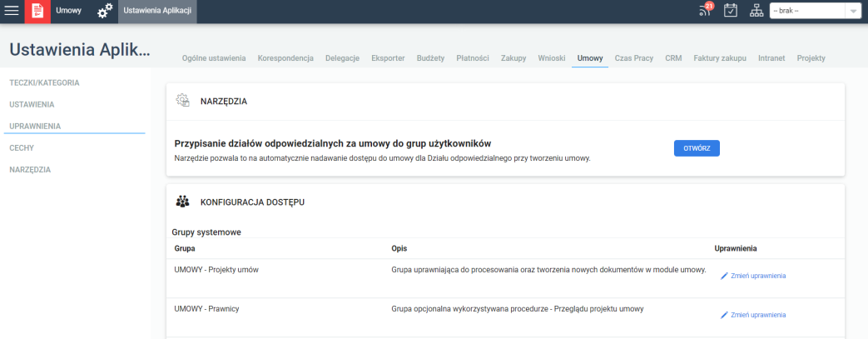Screen dimensions: 868x339
Task: Click the NARZĘDZIA panel header text
Action: click(x=224, y=102)
